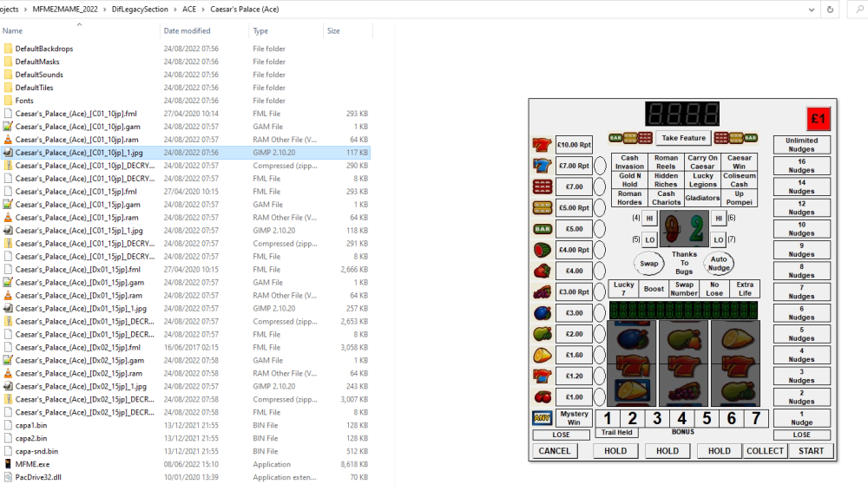Click the VLC cone icon of [Dx01_15jp].ram
This screenshot has height=491, width=868.
[8, 296]
